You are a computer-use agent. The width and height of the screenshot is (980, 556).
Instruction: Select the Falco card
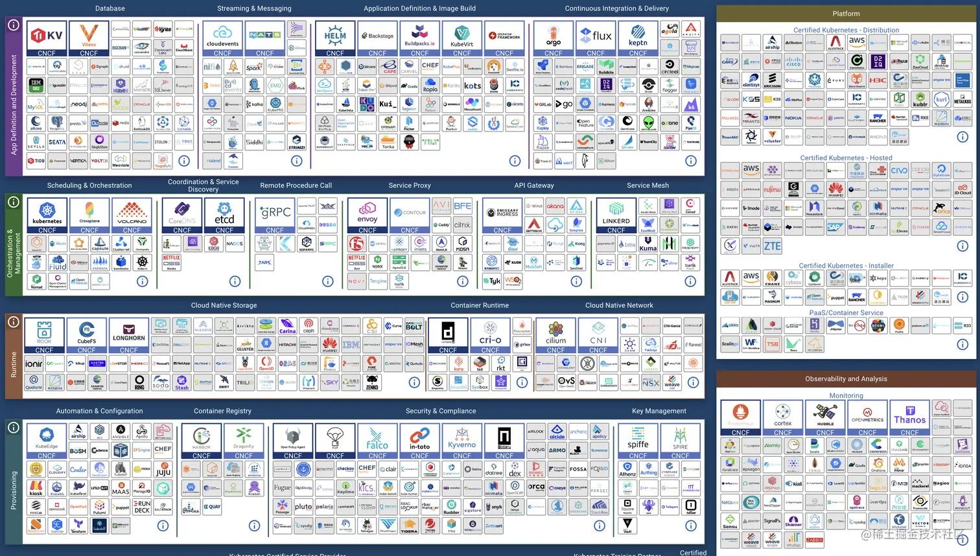pyautogui.click(x=377, y=441)
